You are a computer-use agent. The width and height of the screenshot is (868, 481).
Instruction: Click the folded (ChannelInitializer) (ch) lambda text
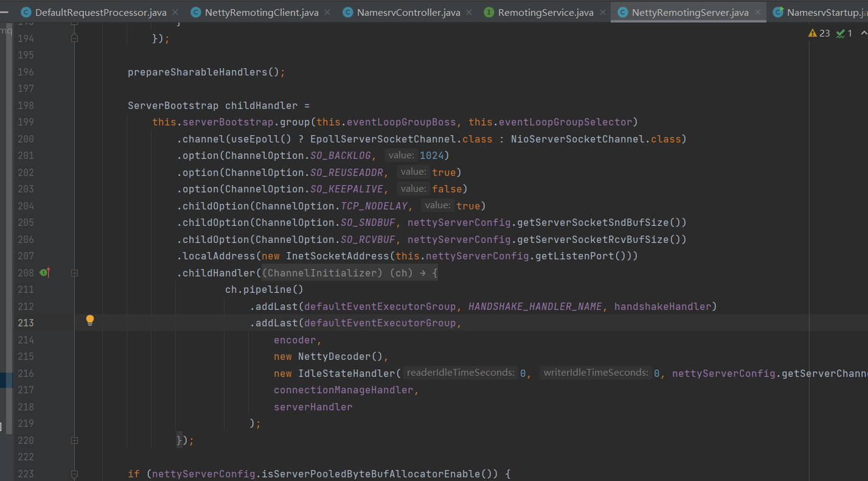coord(350,273)
